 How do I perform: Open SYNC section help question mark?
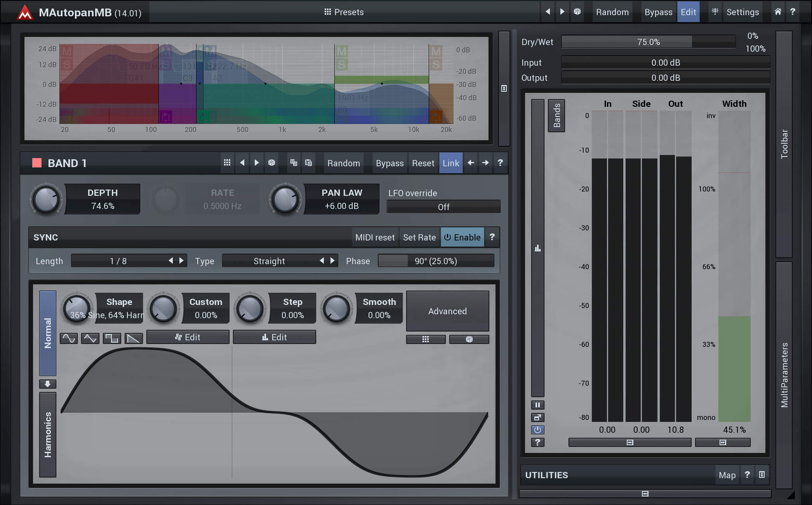tap(492, 237)
